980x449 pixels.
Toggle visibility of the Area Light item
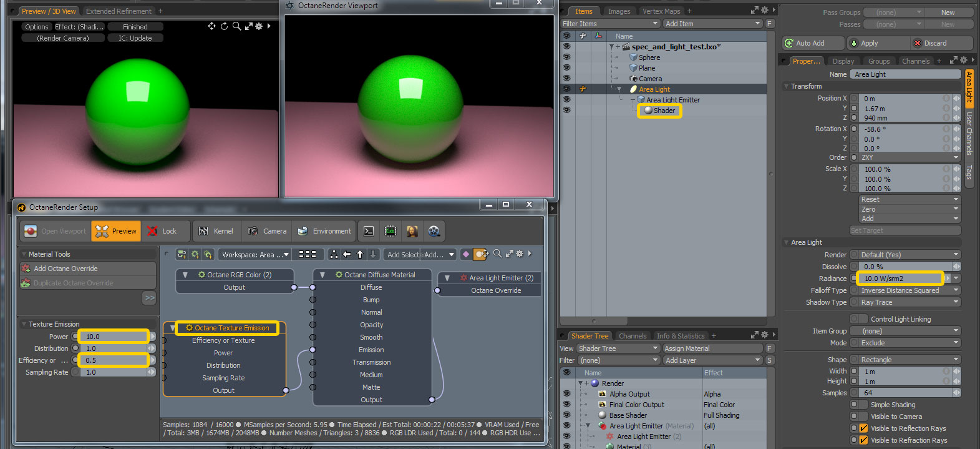(566, 89)
